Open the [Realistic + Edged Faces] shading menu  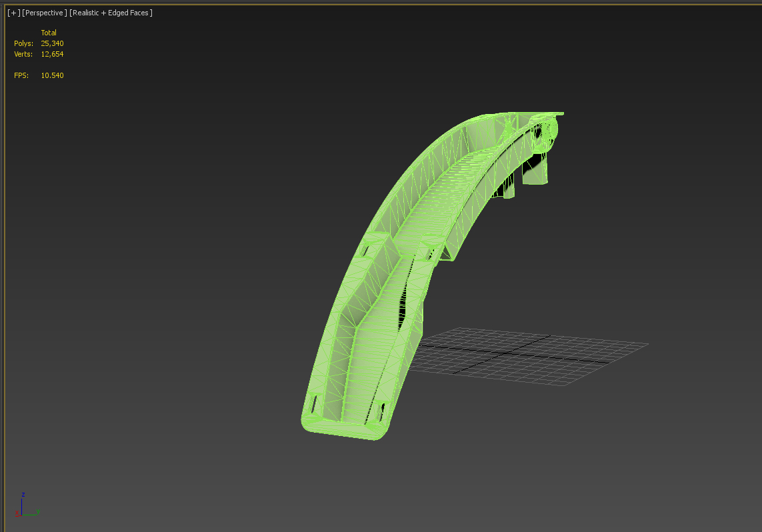tap(111, 13)
